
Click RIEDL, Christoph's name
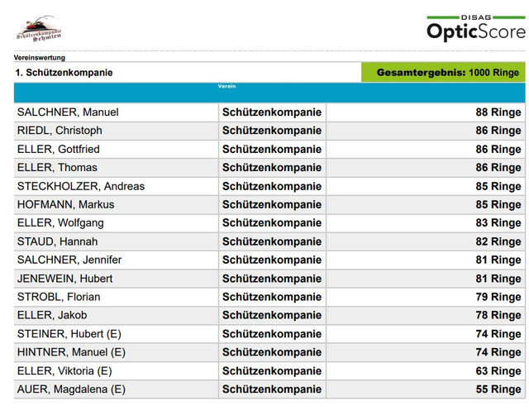click(60, 131)
